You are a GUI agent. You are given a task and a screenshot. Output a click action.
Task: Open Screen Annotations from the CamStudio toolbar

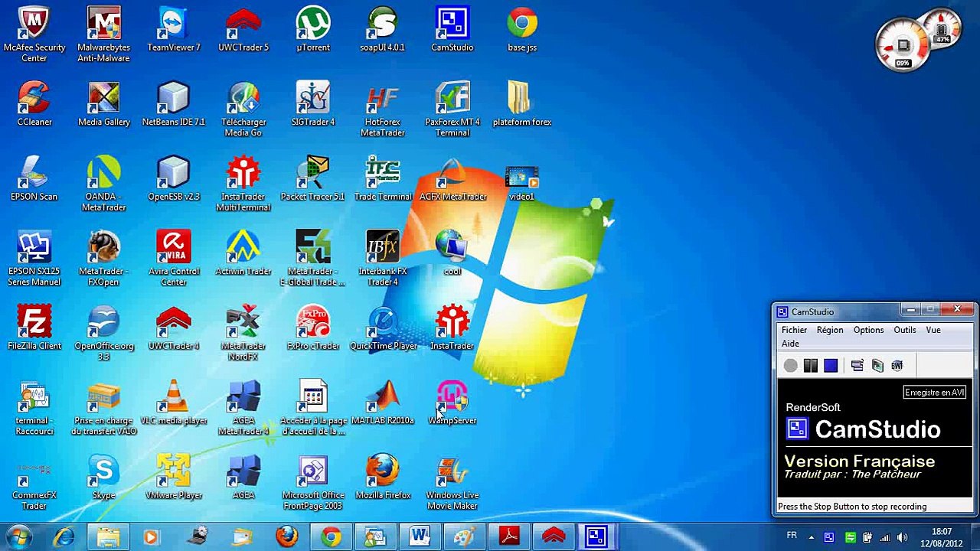pyautogui.click(x=877, y=366)
